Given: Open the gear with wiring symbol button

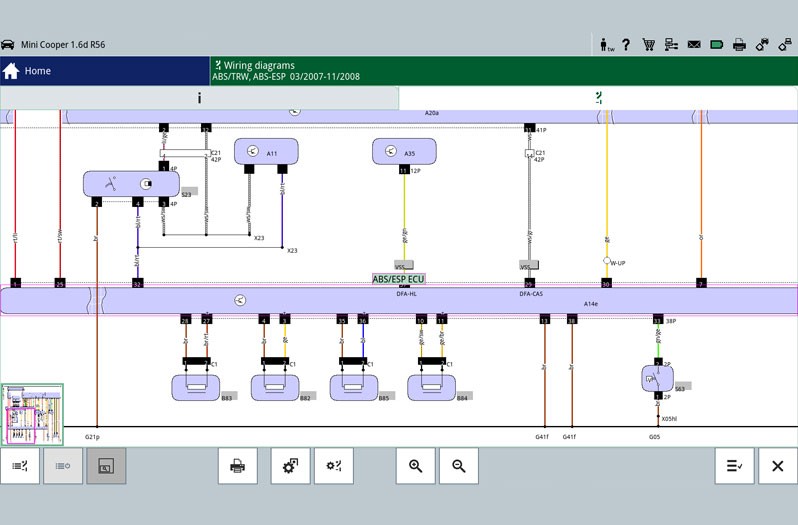Looking at the screenshot, I should point(334,466).
